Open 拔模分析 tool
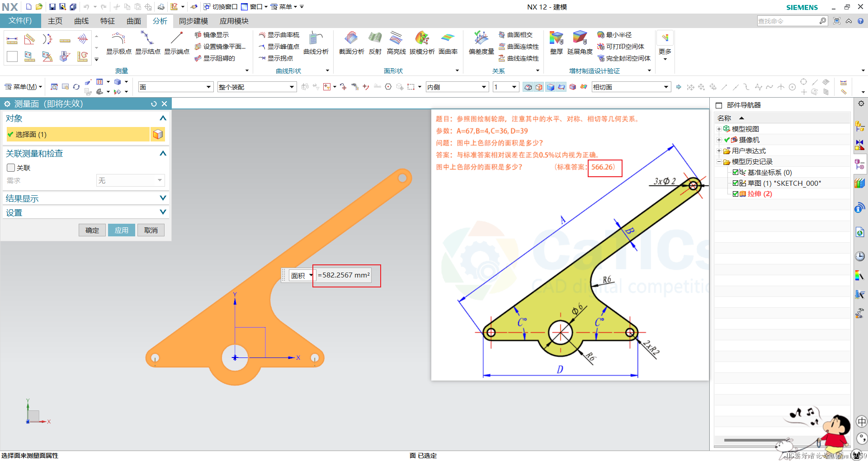 coord(422,43)
